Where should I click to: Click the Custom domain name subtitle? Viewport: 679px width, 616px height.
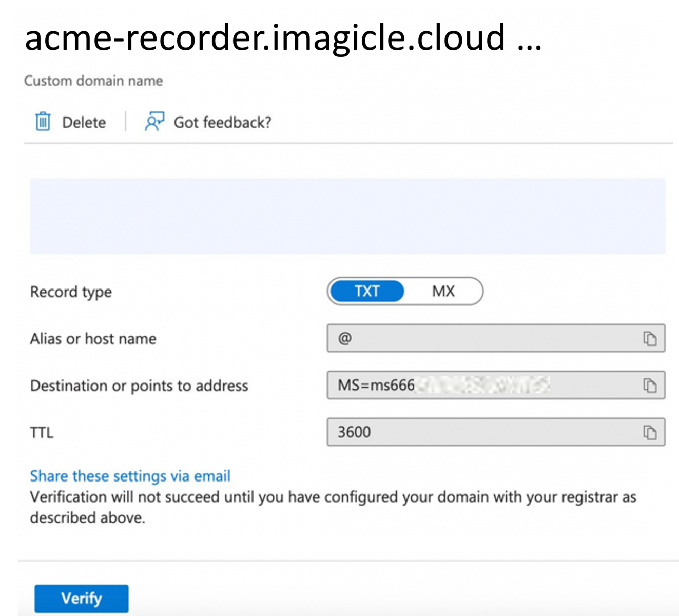click(93, 81)
